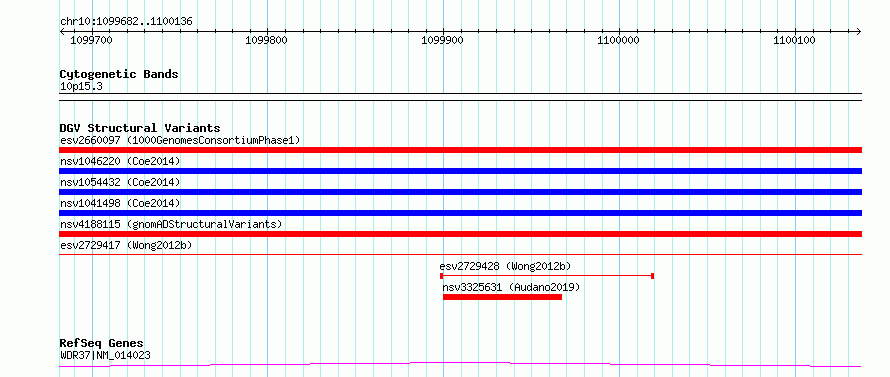The height and width of the screenshot is (377, 890).
Task: Select the nsv3325631 (Audano2019) red bar
Action: point(502,297)
